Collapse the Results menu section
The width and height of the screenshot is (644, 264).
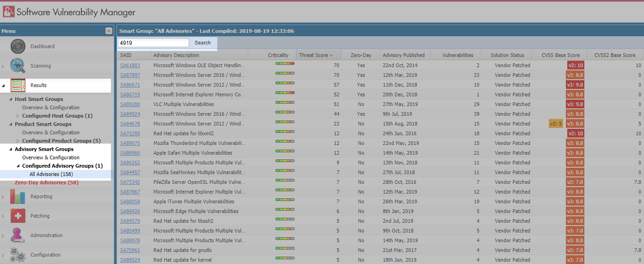tap(3, 86)
